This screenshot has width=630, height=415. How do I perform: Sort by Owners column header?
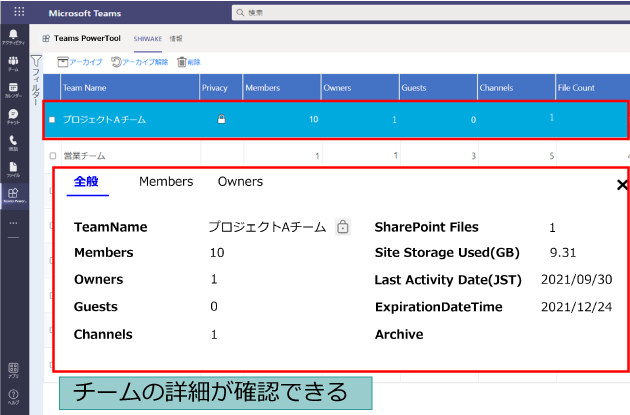(360, 87)
